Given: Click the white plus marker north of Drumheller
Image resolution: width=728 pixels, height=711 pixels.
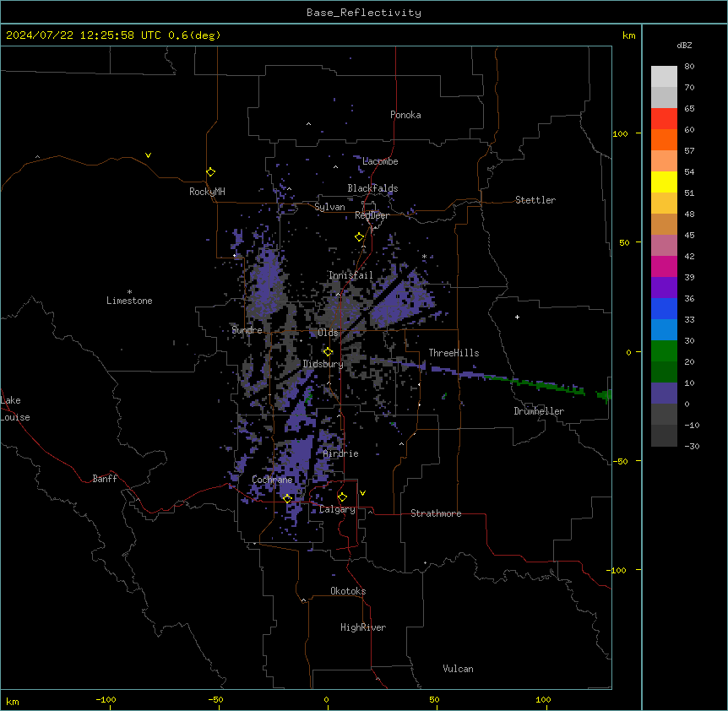Looking at the screenshot, I should 517,317.
